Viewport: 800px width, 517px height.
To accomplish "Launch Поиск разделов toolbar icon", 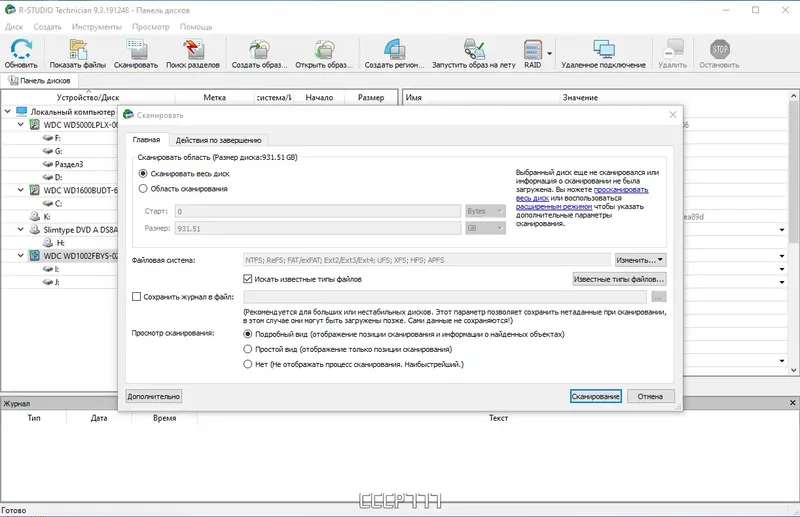I will (193, 50).
